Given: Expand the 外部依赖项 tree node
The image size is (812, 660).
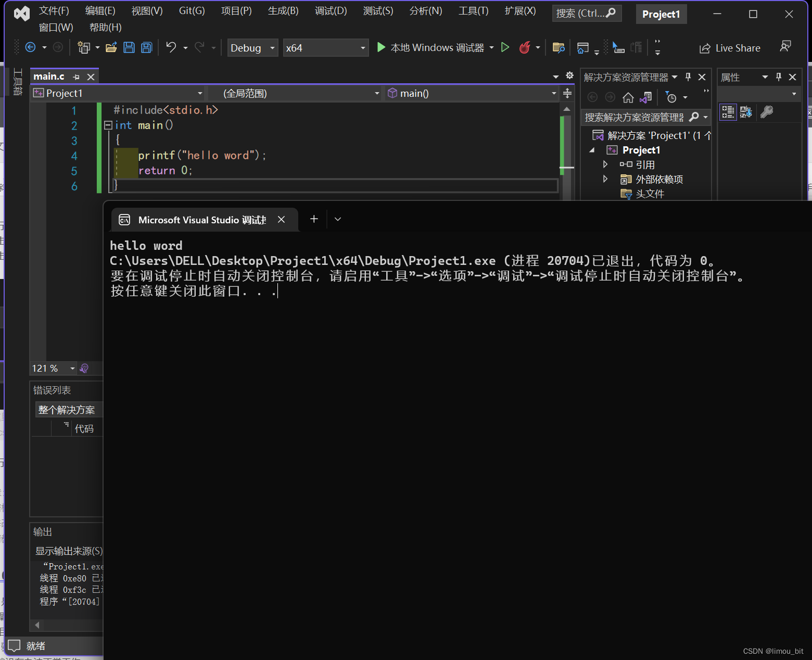Looking at the screenshot, I should point(605,179).
